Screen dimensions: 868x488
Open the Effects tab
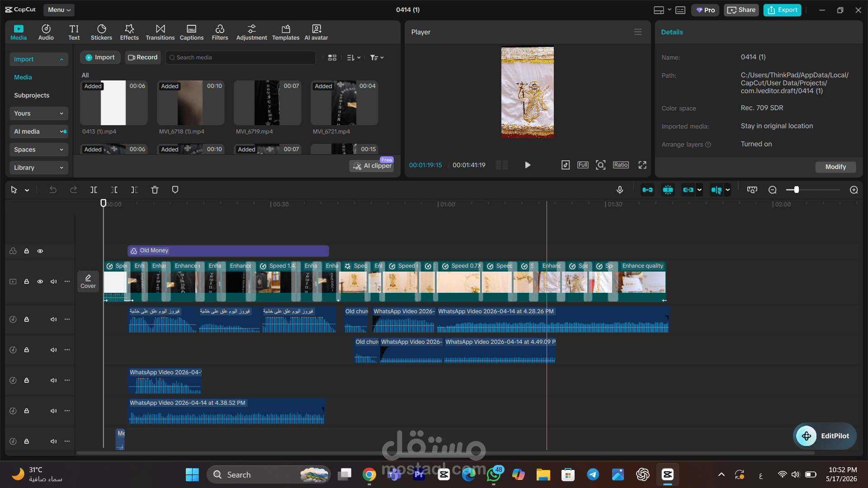(129, 32)
